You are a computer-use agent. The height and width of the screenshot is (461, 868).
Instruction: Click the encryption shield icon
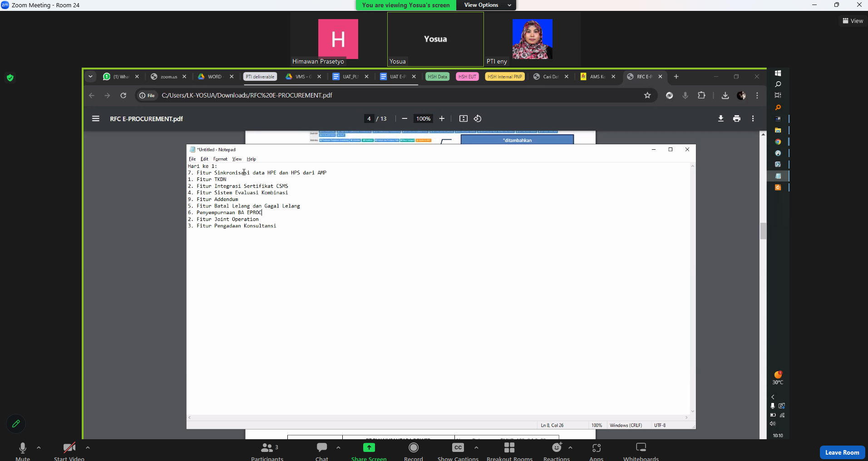[x=10, y=78]
